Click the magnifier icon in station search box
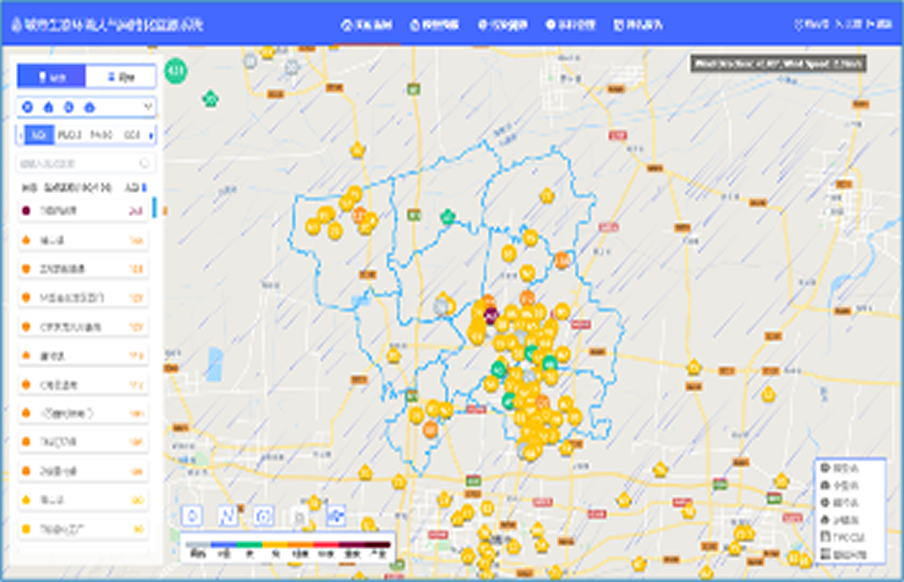 145,163
